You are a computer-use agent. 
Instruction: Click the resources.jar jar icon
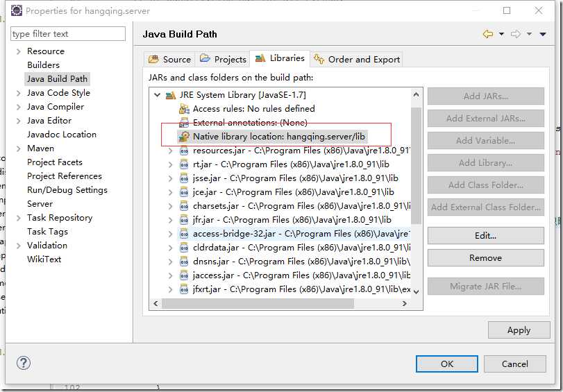[184, 151]
